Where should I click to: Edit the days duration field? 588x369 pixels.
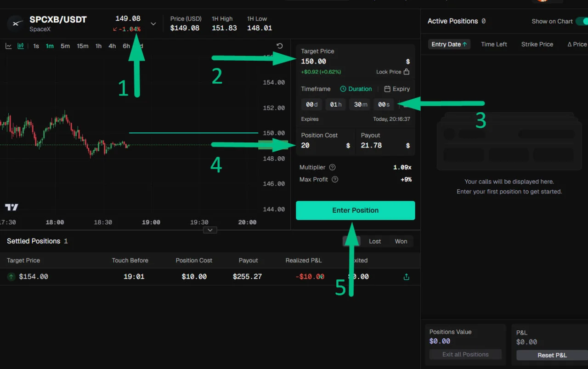pyautogui.click(x=312, y=104)
